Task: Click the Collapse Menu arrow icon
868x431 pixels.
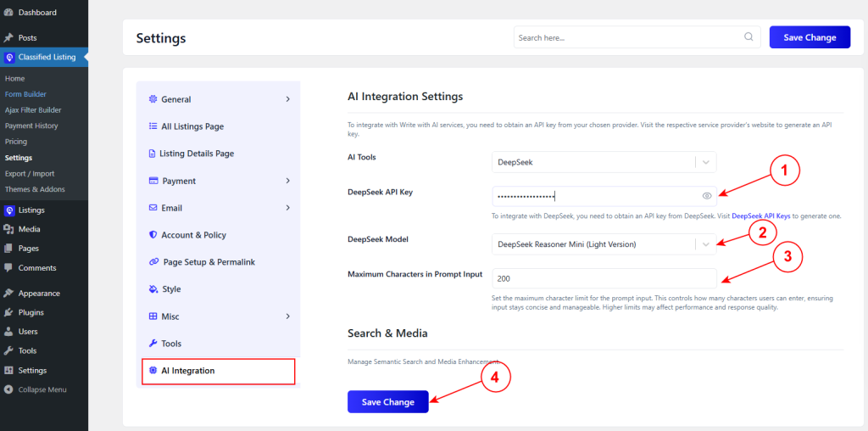Action: pyautogui.click(x=8, y=389)
